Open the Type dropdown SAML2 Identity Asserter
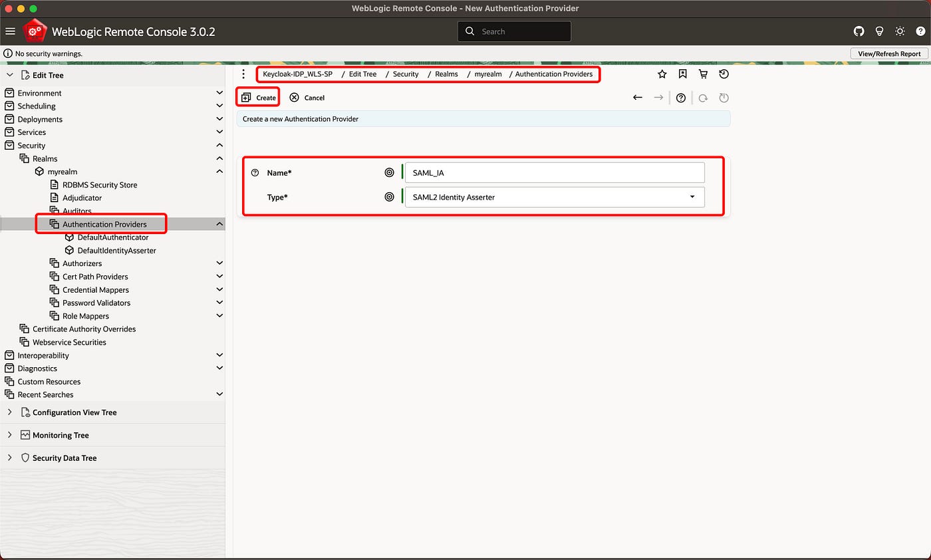The width and height of the screenshot is (931, 560). (x=555, y=197)
